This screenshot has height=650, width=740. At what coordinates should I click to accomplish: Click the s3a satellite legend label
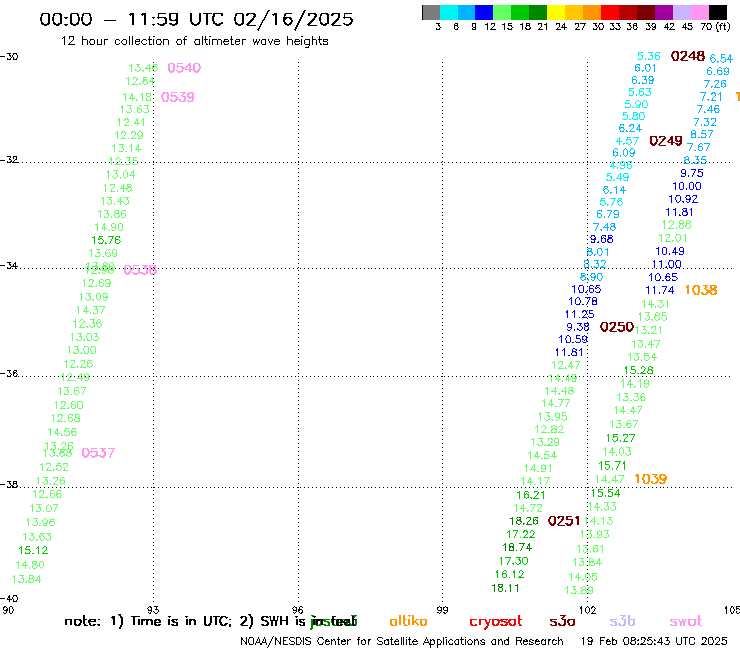[x=562, y=622]
